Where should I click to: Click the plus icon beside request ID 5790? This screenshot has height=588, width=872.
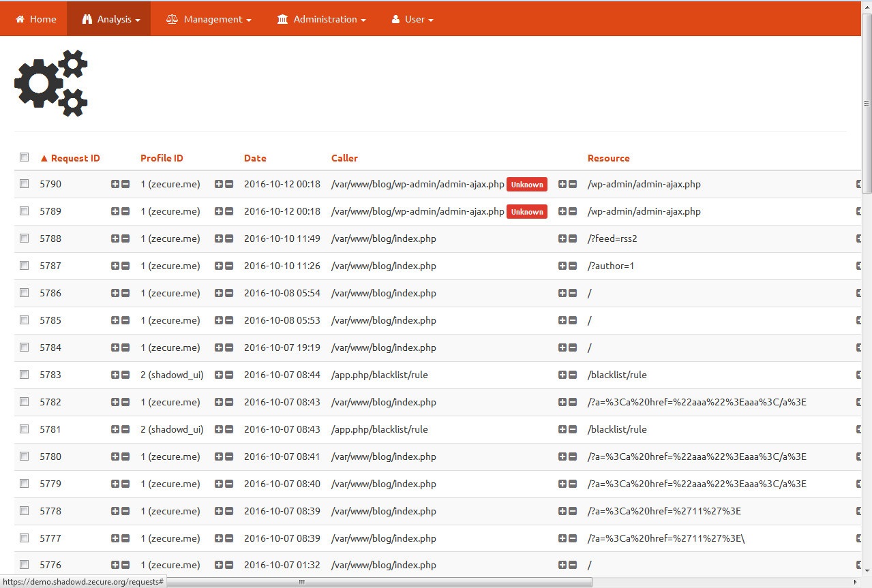[115, 184]
